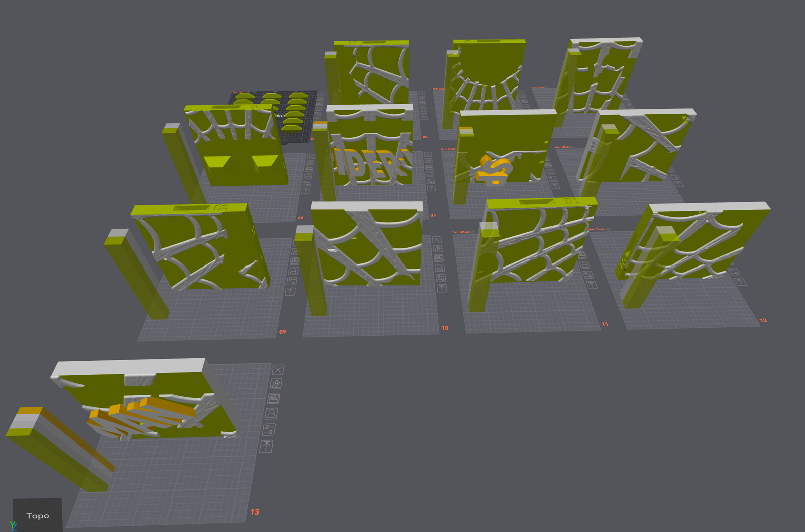Auto-orient objects on plate 10
The height and width of the screenshot is (532, 805).
pos(437,249)
